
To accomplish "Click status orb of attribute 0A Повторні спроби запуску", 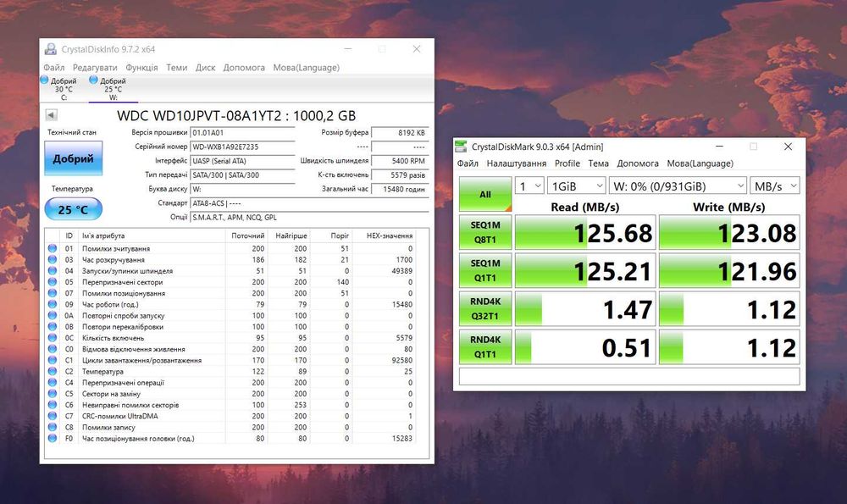I will (53, 315).
